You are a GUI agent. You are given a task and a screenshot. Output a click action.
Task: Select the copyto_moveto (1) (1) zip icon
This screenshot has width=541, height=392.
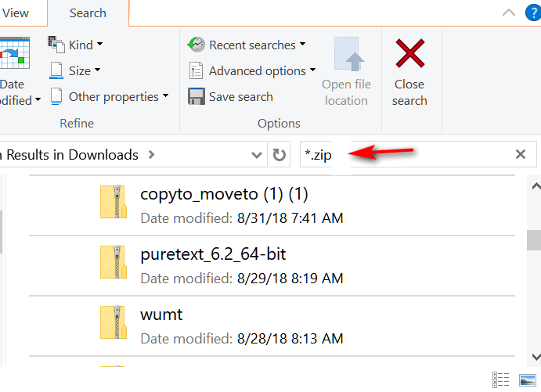(x=114, y=202)
